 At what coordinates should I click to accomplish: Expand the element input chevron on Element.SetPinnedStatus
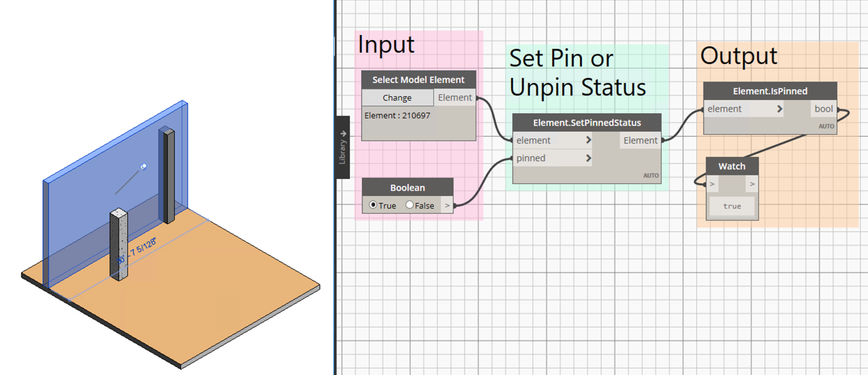(587, 140)
